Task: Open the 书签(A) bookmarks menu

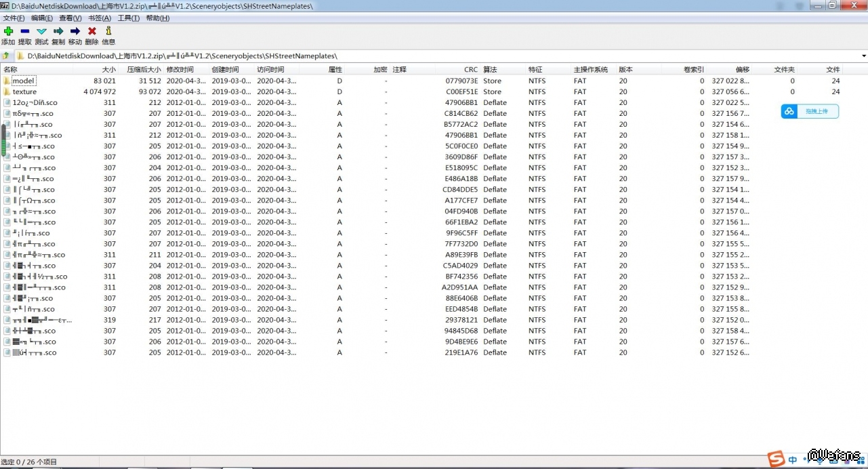Action: (99, 18)
